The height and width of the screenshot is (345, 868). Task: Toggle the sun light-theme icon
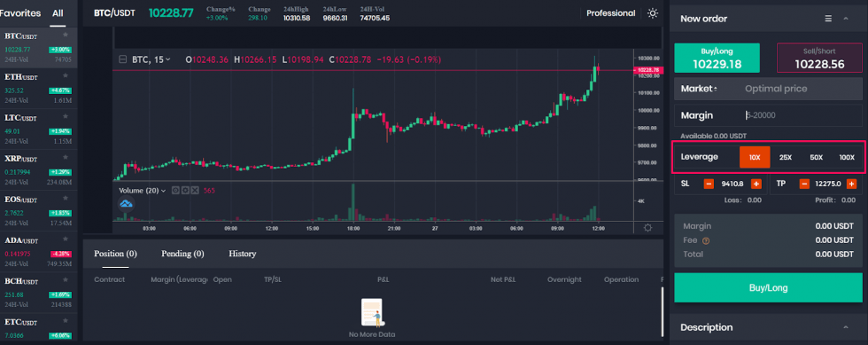click(653, 13)
